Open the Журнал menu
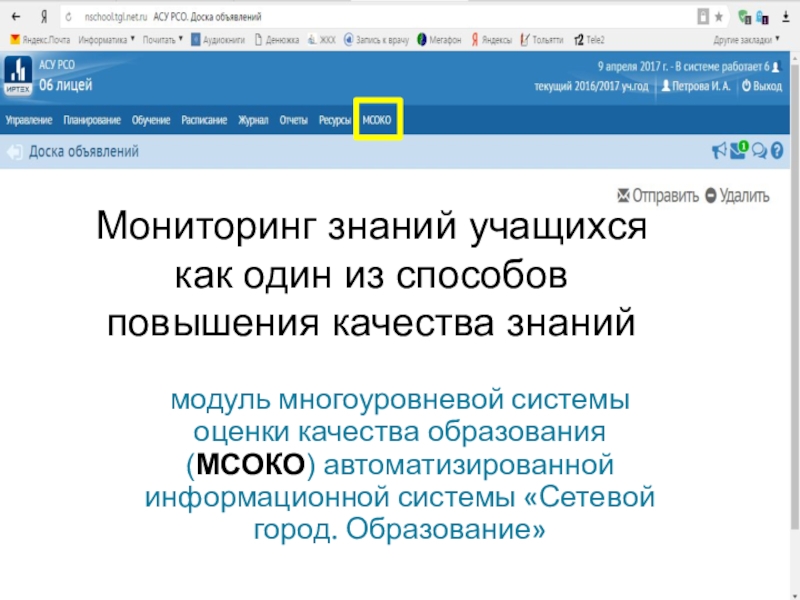This screenshot has height=600, width=800. 252,120
